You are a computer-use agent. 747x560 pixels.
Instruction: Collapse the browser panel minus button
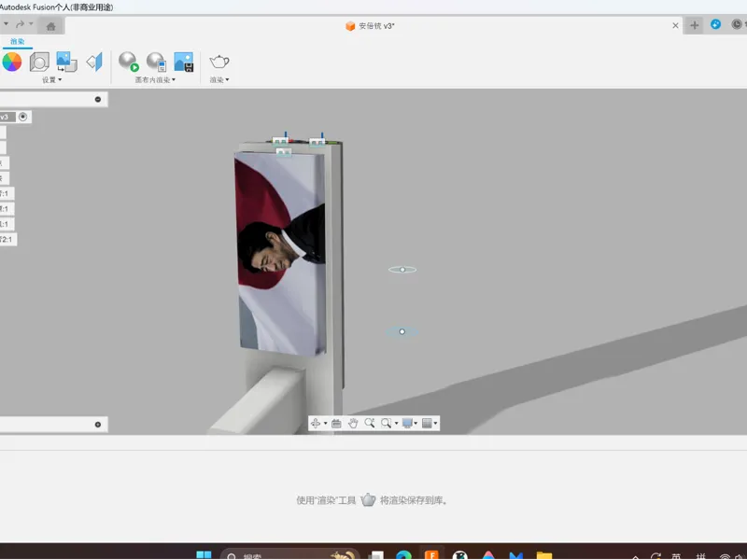click(98, 100)
